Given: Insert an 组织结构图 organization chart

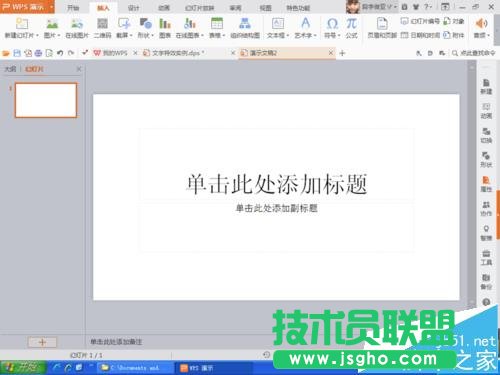Looking at the screenshot, I should (x=245, y=28).
